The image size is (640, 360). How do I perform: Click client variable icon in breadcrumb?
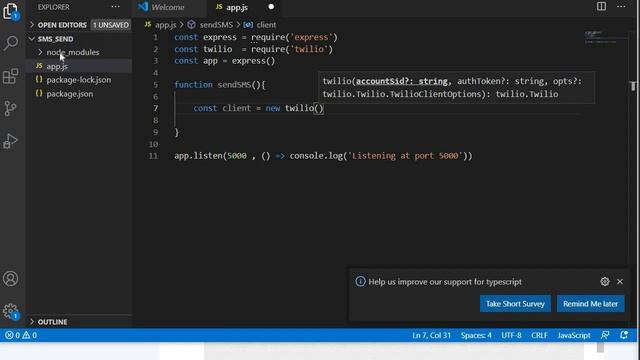tap(248, 25)
